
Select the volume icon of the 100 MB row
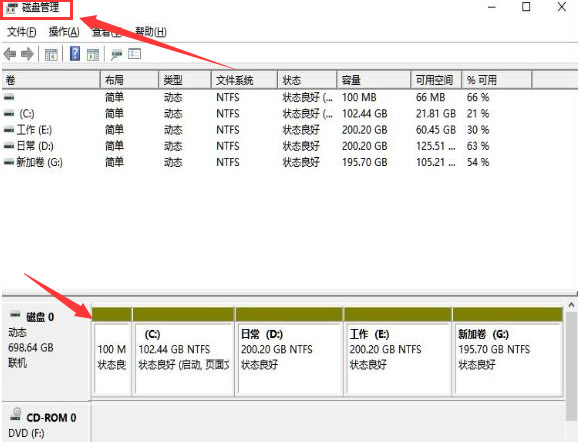click(9, 97)
